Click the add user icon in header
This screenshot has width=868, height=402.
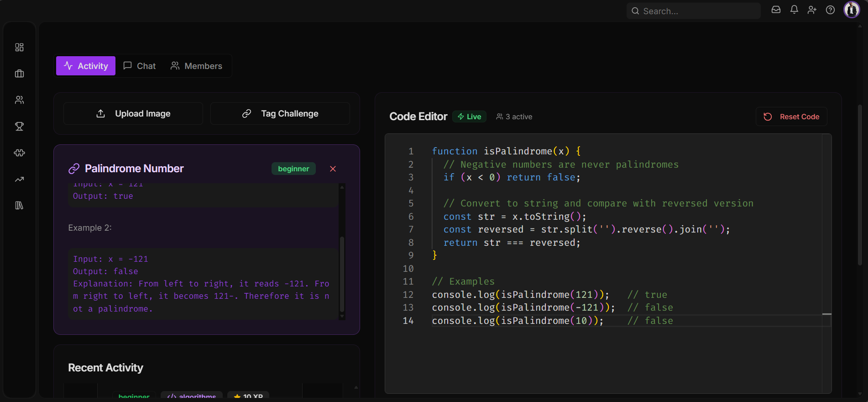(x=812, y=10)
